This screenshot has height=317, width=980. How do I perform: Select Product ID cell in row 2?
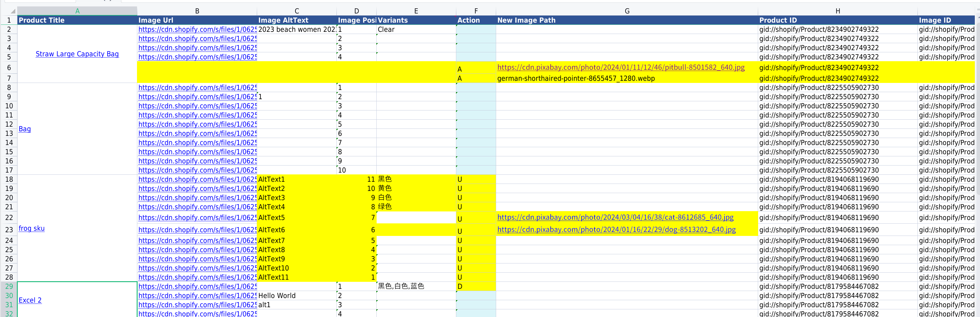838,29
